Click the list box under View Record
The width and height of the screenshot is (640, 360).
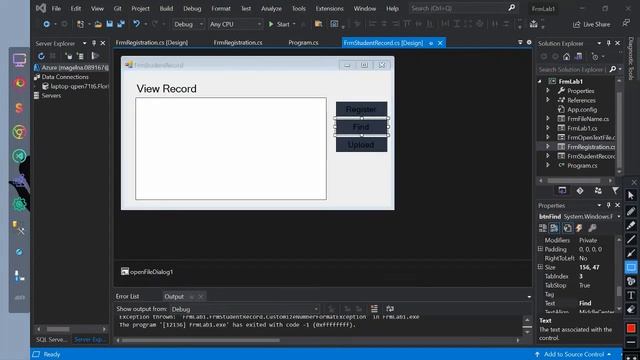231,149
